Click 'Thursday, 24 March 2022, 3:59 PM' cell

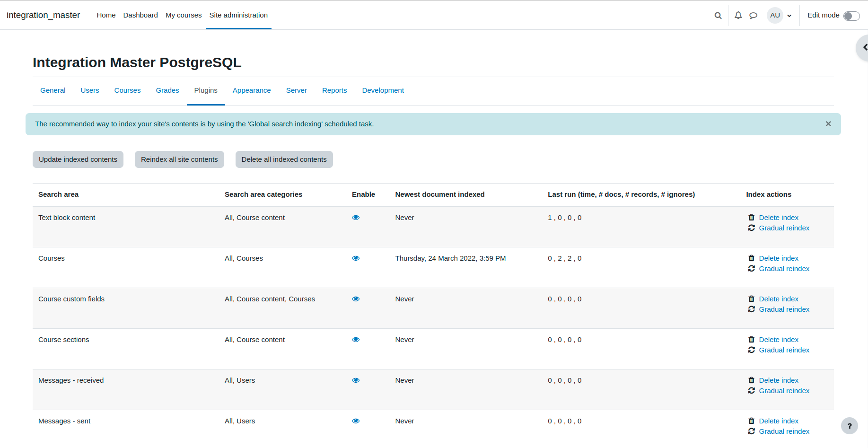[450, 258]
